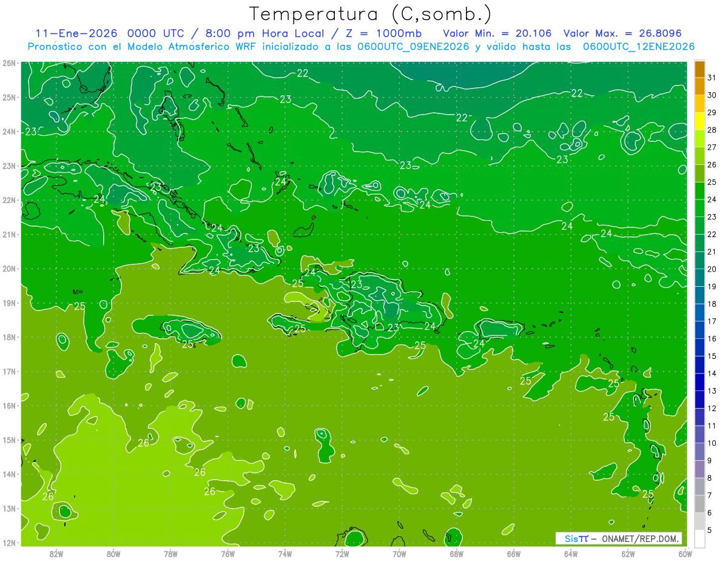Click the Sisπ ONAMET/REP.DOM. logo box
Screen dimensions: 728x562
tap(618, 538)
